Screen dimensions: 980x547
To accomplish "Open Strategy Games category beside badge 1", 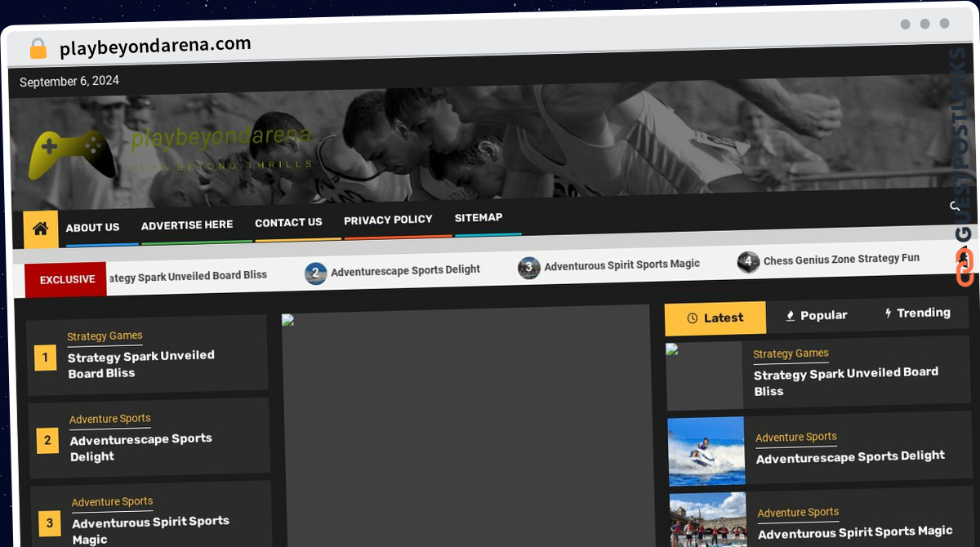I will pos(105,336).
